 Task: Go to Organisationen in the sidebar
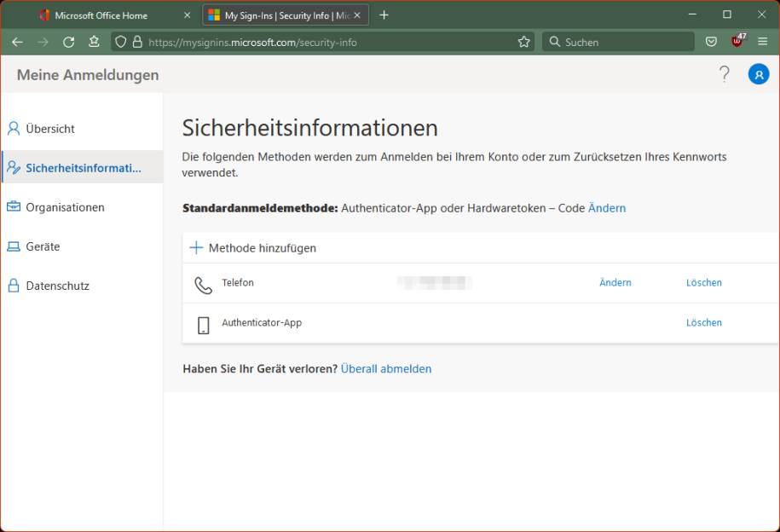(x=65, y=207)
